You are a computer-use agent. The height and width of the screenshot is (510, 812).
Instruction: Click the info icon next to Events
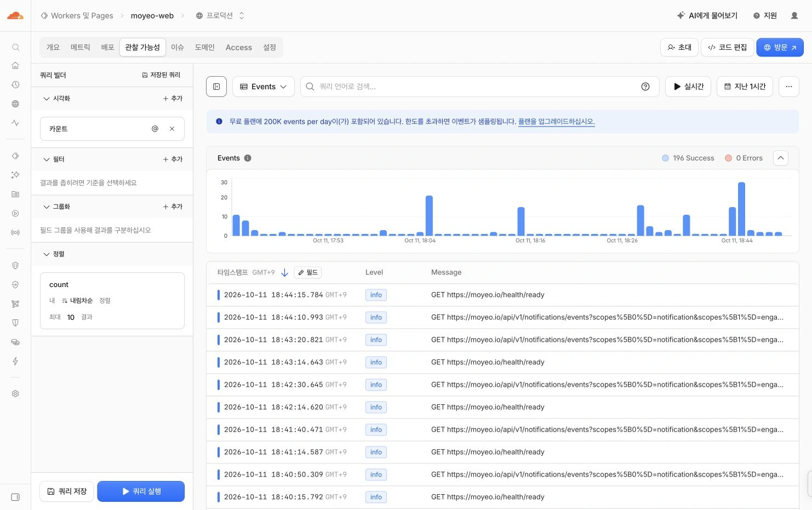(x=248, y=158)
